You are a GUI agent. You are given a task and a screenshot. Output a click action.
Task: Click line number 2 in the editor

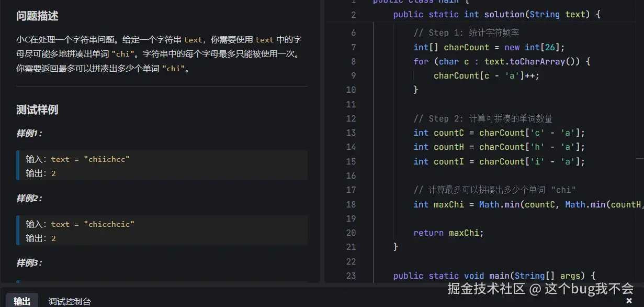tap(354, 14)
